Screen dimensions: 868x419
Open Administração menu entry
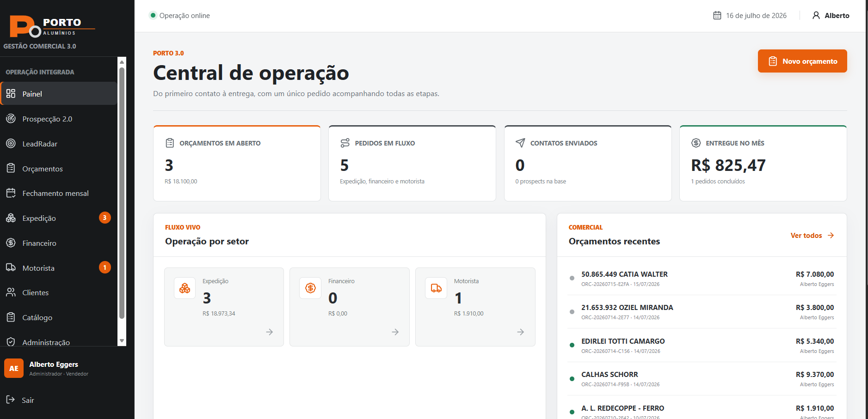click(59, 342)
